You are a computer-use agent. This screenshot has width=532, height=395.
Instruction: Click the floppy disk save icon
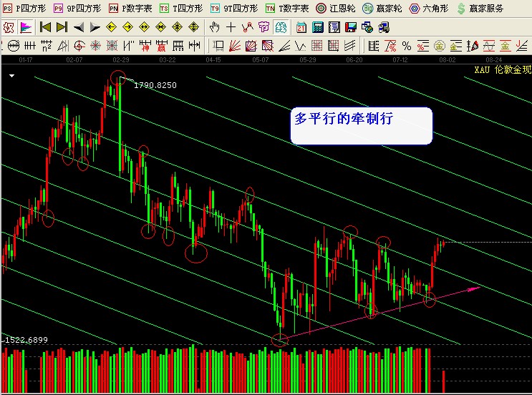click(x=350, y=28)
